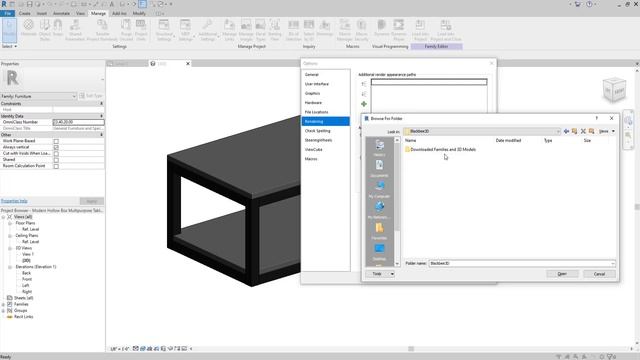Viewport: 640px width, 360px height.
Task: Open the Tools dropdown in Browse dialog
Action: pos(380,274)
